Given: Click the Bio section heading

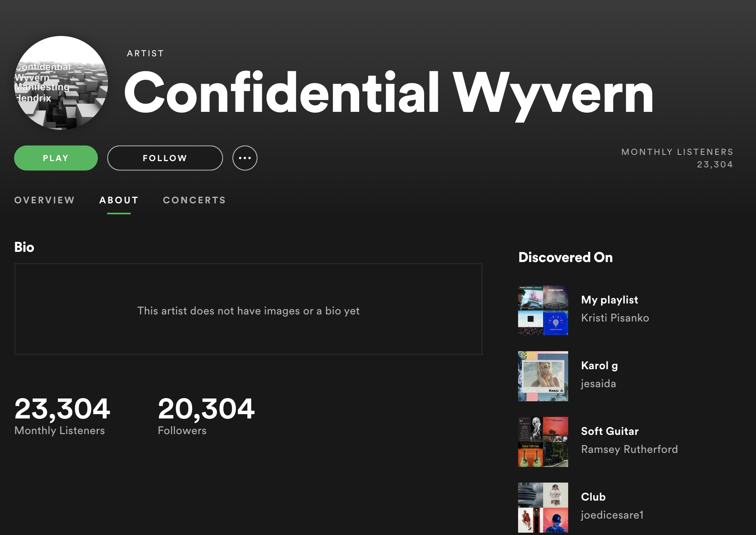Looking at the screenshot, I should (x=24, y=247).
